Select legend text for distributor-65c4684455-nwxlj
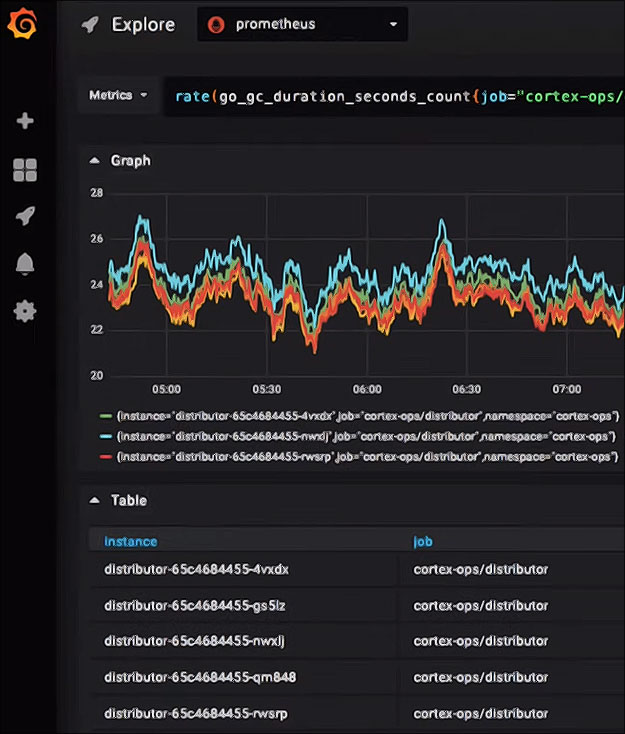Screen dimensions: 625x734 click(366, 436)
